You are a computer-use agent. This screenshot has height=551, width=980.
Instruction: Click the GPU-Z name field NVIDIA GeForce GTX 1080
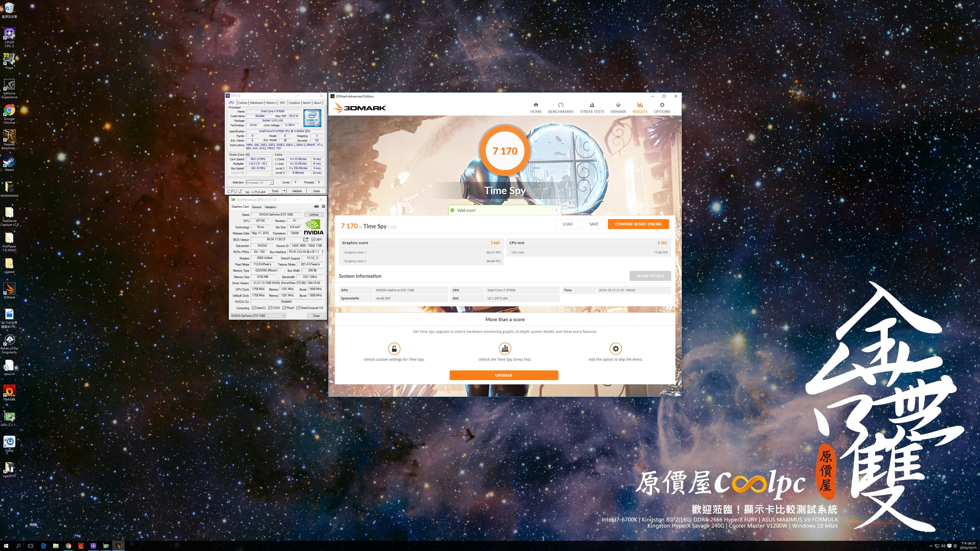pyautogui.click(x=276, y=215)
